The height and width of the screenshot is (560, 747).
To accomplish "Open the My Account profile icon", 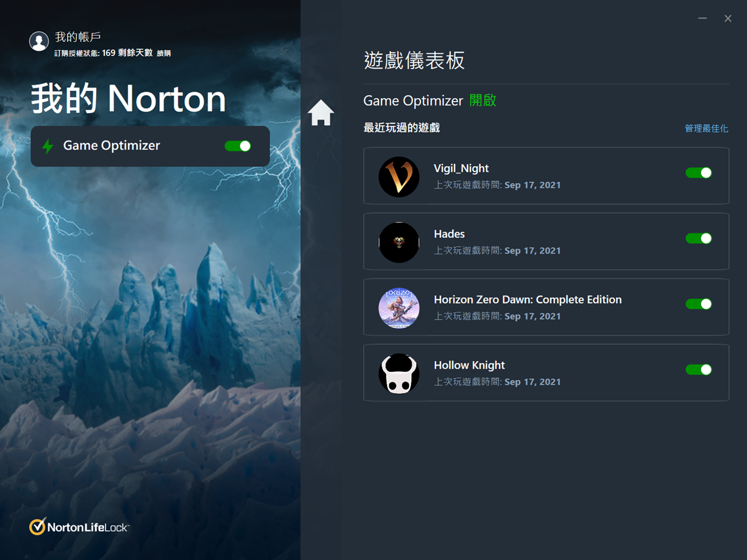I will [x=39, y=41].
